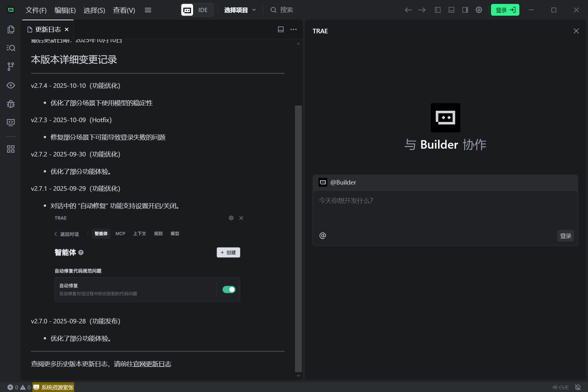This screenshot has height=392, width=588.
Task: Navigate back with the left arrow
Action: [x=408, y=10]
